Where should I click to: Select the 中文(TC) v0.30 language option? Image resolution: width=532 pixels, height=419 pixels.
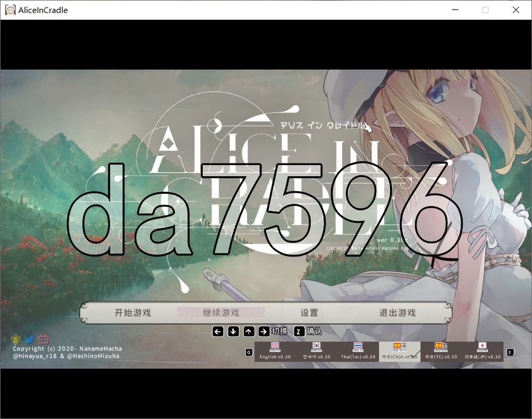coord(441,351)
